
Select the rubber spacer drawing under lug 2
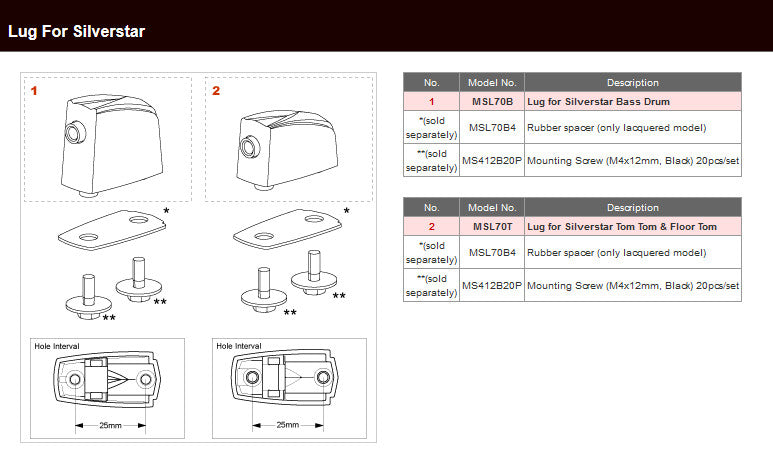(287, 229)
